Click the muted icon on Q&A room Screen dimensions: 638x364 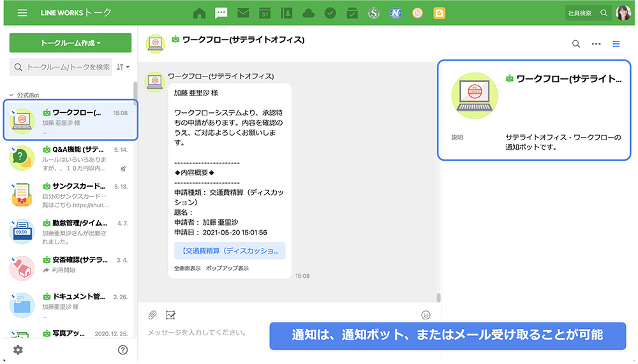click(123, 168)
